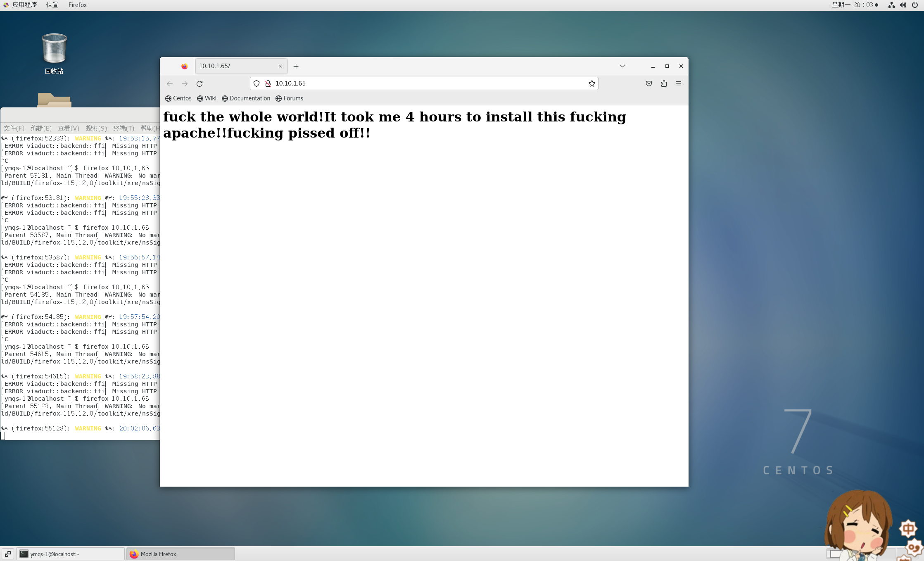
Task: Open the Extensions puzzle-piece icon
Action: point(664,83)
